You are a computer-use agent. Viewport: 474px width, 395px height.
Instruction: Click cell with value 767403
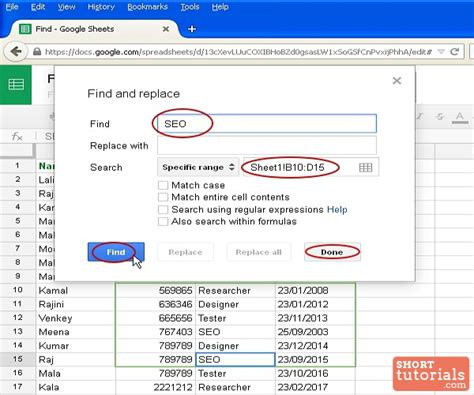tap(155, 332)
